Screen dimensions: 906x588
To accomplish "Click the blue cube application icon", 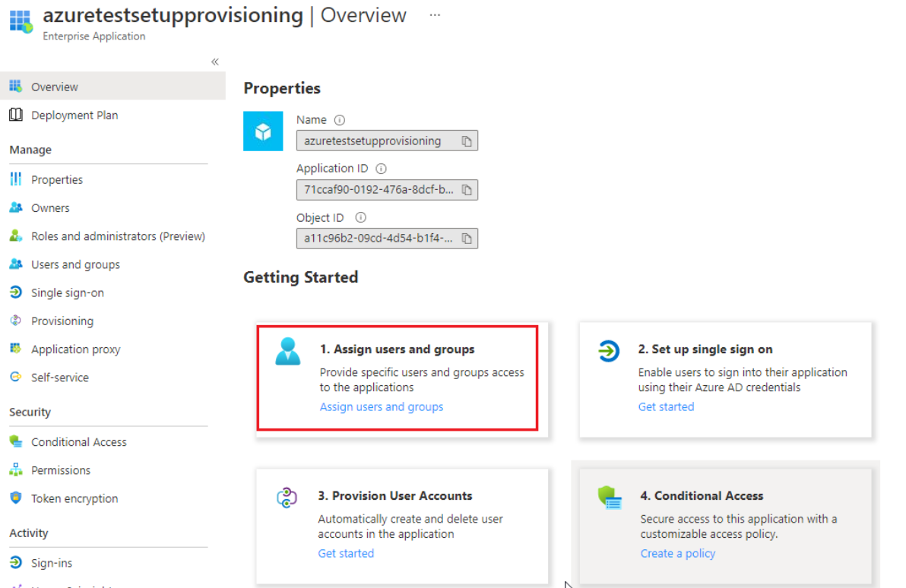I will (263, 131).
